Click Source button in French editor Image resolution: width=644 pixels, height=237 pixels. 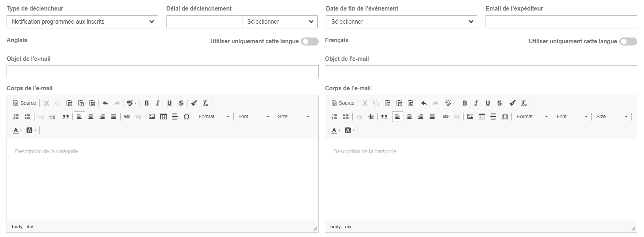pos(343,103)
